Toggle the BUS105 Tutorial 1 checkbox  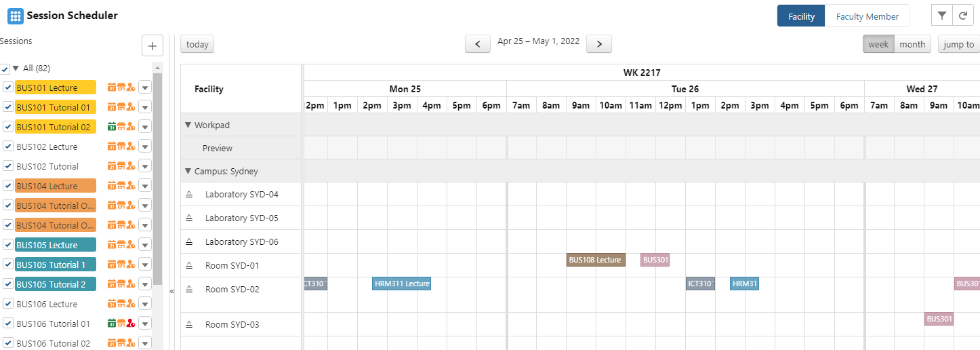8,264
